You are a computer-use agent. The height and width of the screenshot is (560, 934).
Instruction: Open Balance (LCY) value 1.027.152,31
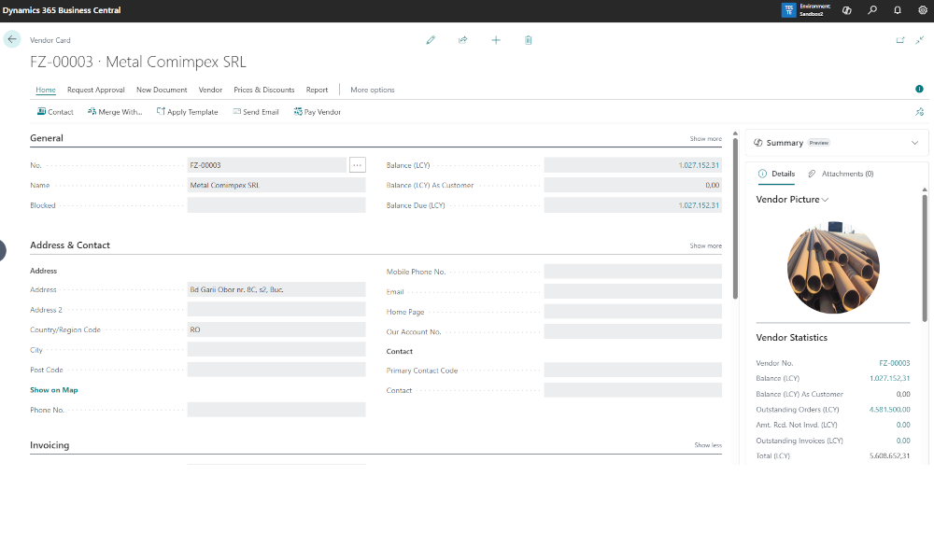(x=699, y=165)
